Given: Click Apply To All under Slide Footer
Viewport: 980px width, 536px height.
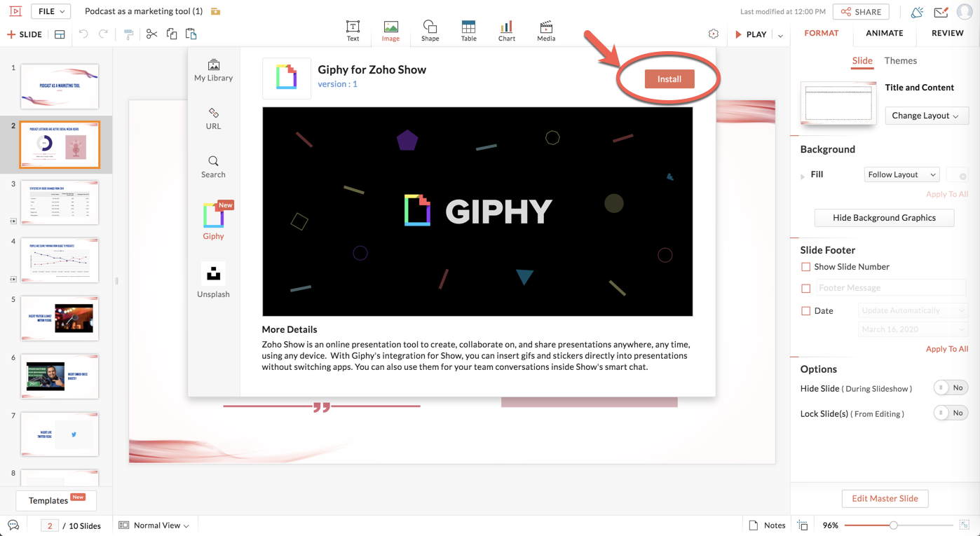Looking at the screenshot, I should pos(947,349).
